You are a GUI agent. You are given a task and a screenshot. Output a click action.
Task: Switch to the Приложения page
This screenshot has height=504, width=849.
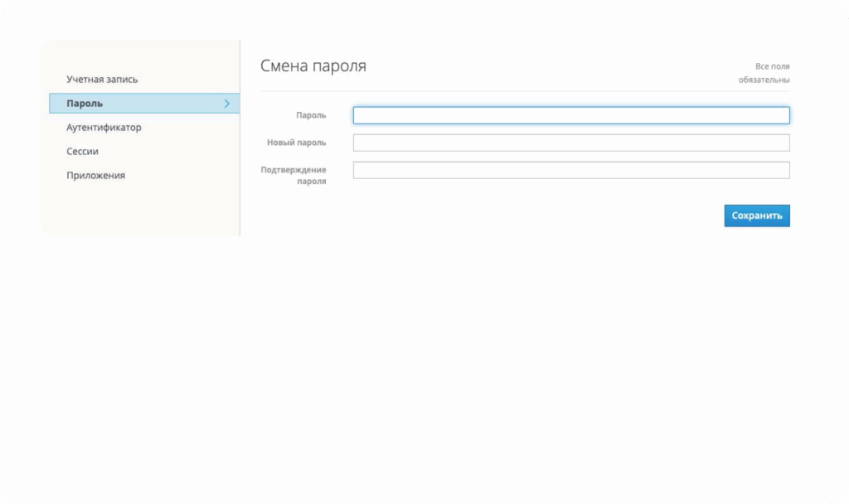[x=95, y=176]
